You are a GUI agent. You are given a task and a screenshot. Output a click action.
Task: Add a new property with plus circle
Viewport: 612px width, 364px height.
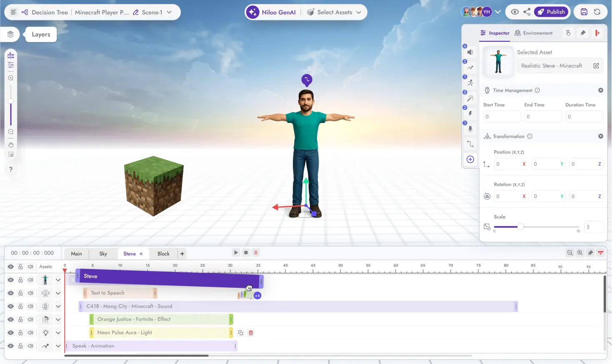(470, 159)
